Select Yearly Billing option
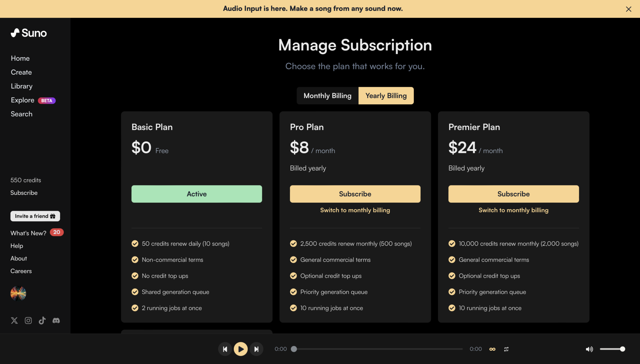The image size is (640, 364). point(386,96)
